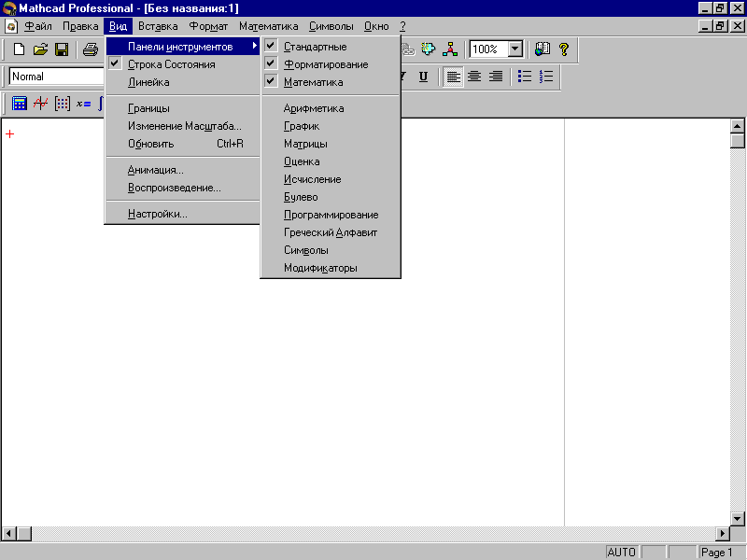The image size is (747, 560).
Task: Apply bulleted list
Action: [525, 77]
